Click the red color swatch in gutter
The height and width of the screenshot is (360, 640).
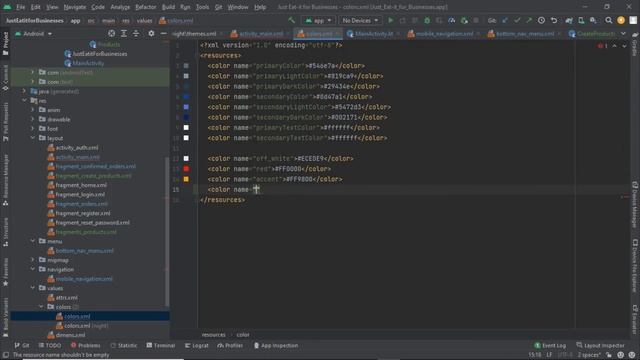[x=186, y=169]
